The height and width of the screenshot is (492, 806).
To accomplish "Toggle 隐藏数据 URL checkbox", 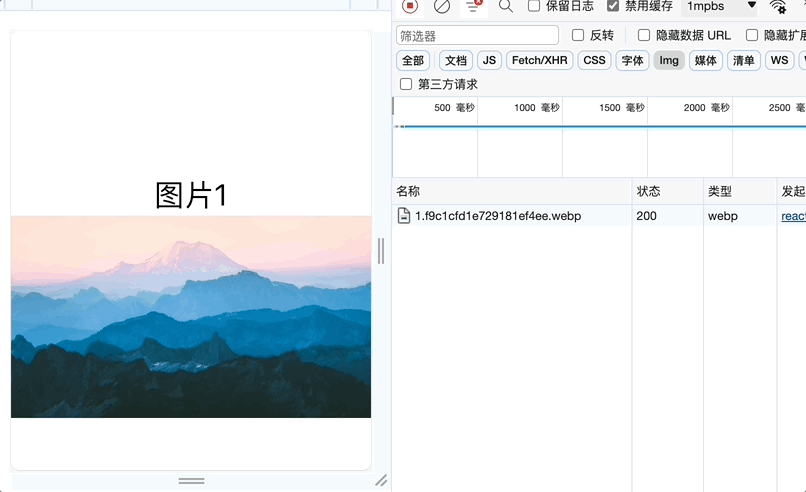I will [644, 35].
